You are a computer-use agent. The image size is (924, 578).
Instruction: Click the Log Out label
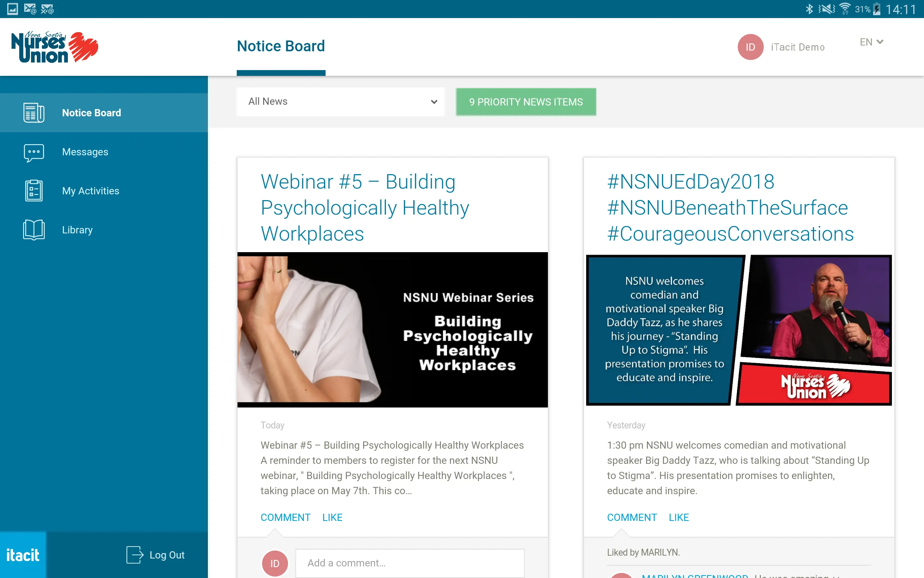[167, 555]
